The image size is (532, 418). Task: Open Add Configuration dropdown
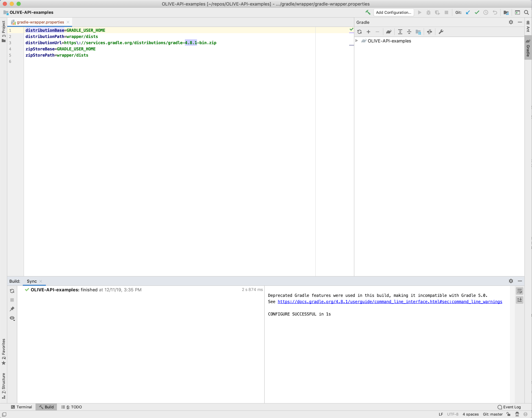pyautogui.click(x=393, y=12)
